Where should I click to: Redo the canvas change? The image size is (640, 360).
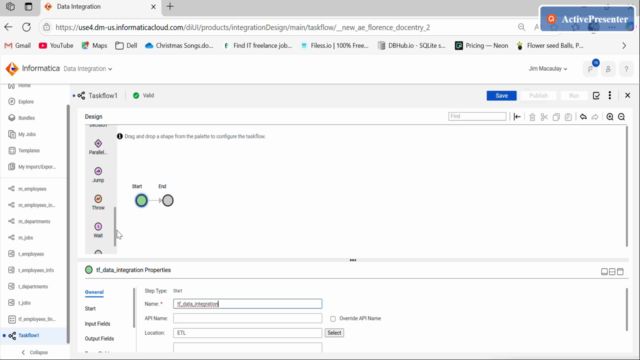[595, 117]
